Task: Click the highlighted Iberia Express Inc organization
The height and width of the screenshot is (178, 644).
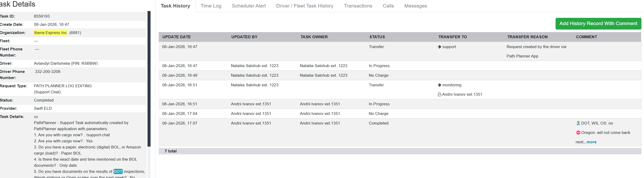Action: coord(50,33)
